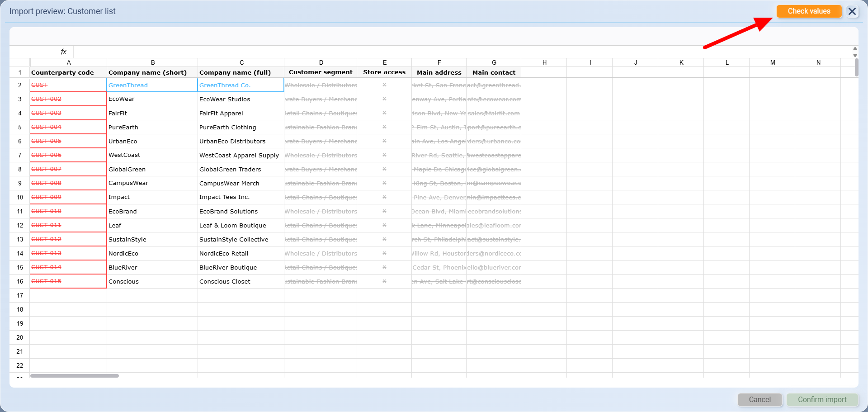Close the Import preview dialog with X

click(852, 11)
